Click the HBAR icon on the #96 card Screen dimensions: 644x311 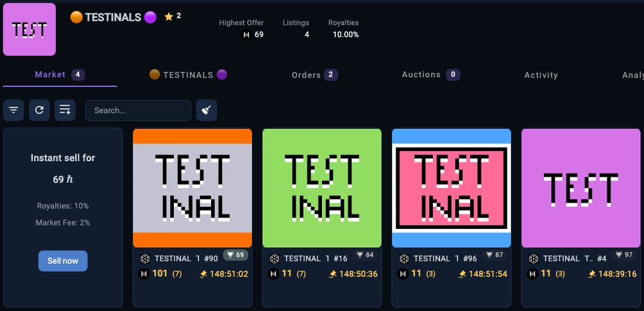point(403,274)
